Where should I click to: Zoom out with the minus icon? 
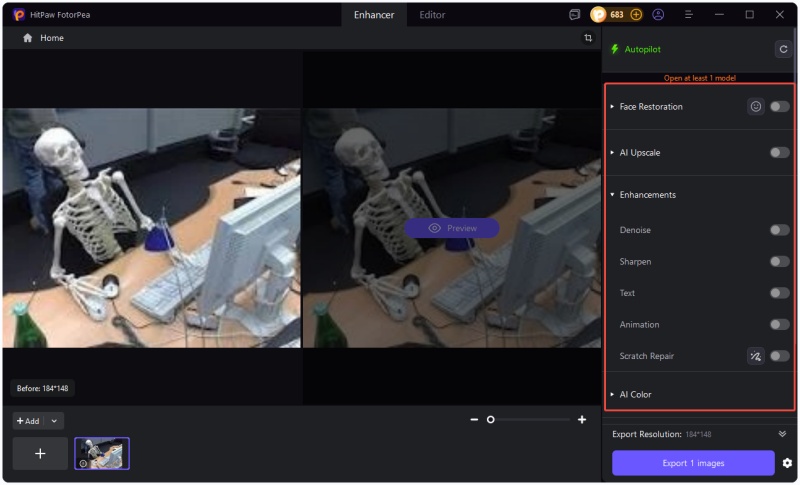click(474, 420)
